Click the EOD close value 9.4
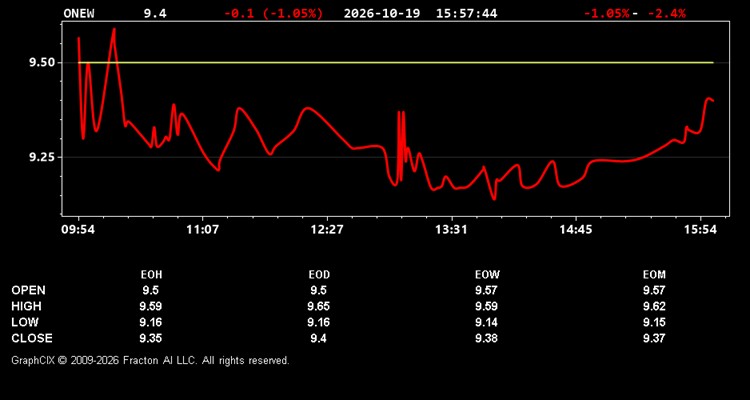 pos(319,338)
